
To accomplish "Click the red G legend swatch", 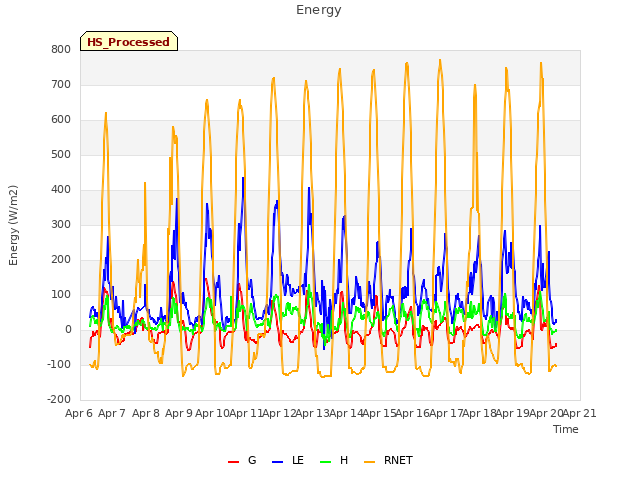I will point(233,462).
